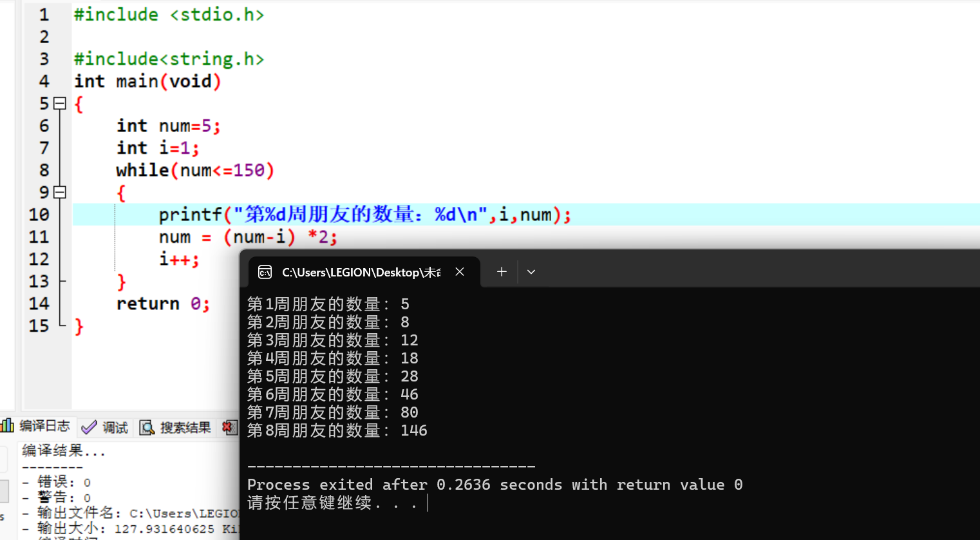Click the checkmark icon of 调试 tab
980x540 pixels.
pos(89,427)
